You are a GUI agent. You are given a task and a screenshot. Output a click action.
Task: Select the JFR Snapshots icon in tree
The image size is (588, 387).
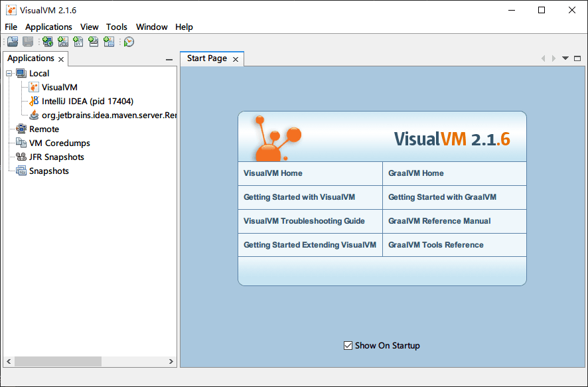[21, 157]
